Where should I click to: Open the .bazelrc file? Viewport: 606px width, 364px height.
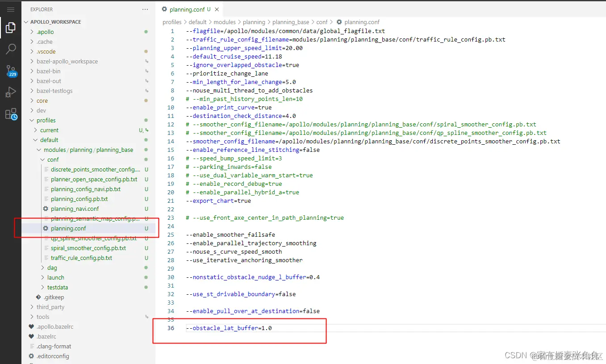[46, 336]
